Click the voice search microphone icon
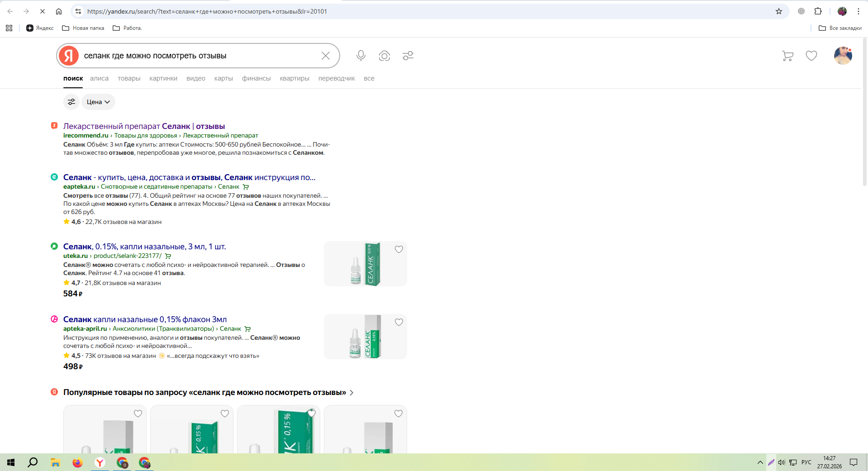Viewport: 868px width, 471px height. (360, 56)
